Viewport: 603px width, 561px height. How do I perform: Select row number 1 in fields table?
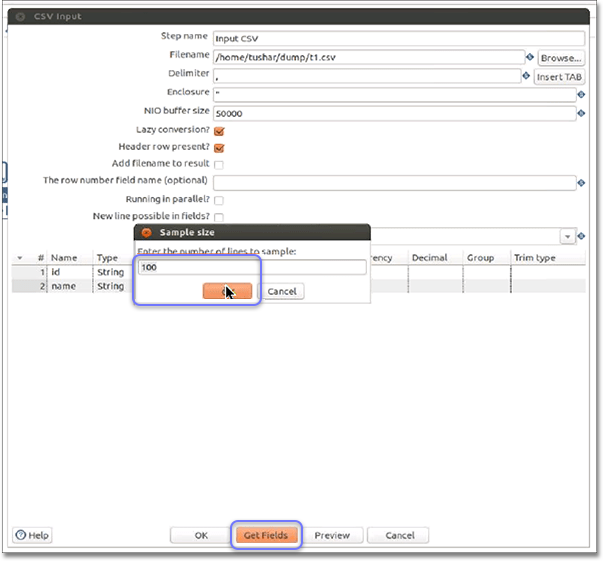click(29, 272)
